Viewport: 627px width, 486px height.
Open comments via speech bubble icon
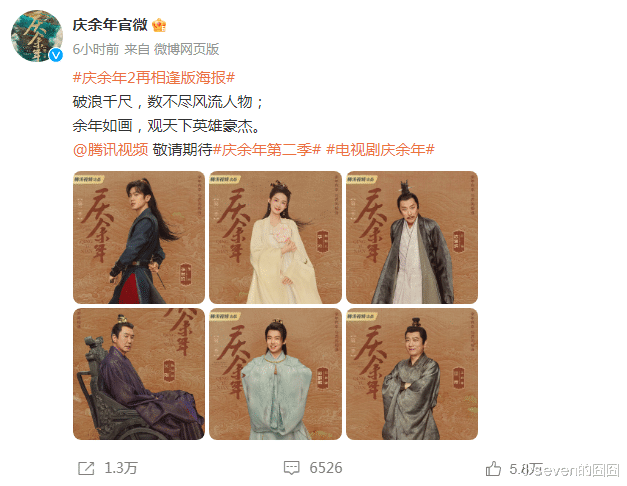292,468
